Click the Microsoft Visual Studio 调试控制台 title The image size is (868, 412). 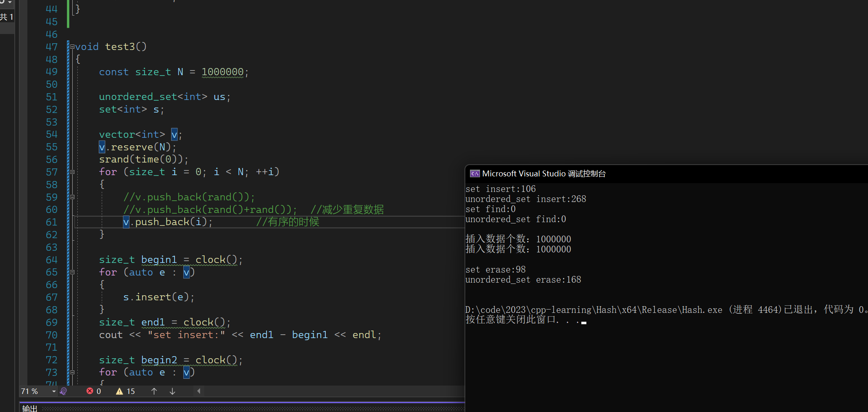(544, 174)
